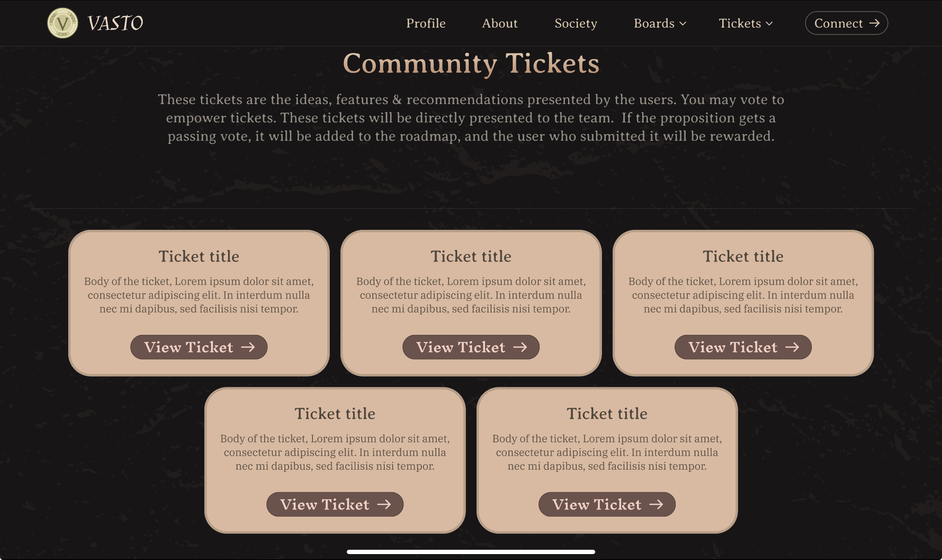The width and height of the screenshot is (942, 560).
Task: Go to the About page
Action: pyautogui.click(x=500, y=23)
